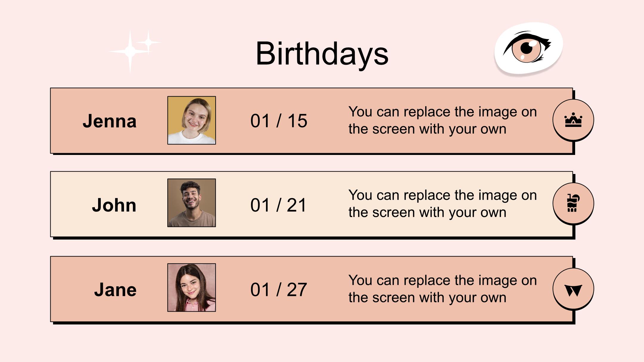Image resolution: width=644 pixels, height=362 pixels.
Task: Click the drink cup icon beside John's row
Action: [x=573, y=203]
